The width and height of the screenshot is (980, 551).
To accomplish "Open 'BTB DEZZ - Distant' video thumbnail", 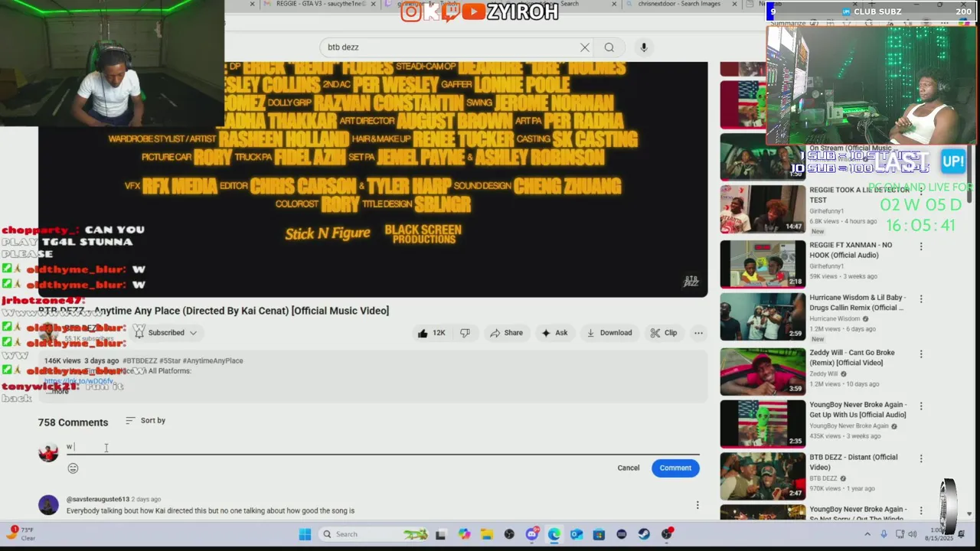I will coord(763,476).
